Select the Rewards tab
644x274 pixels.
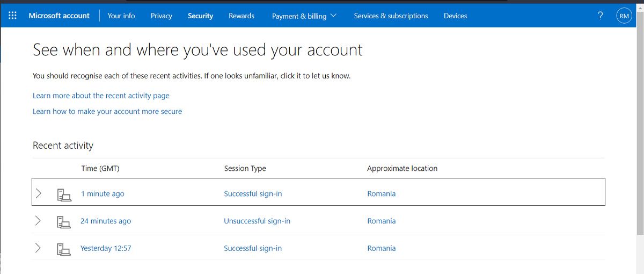coord(241,16)
